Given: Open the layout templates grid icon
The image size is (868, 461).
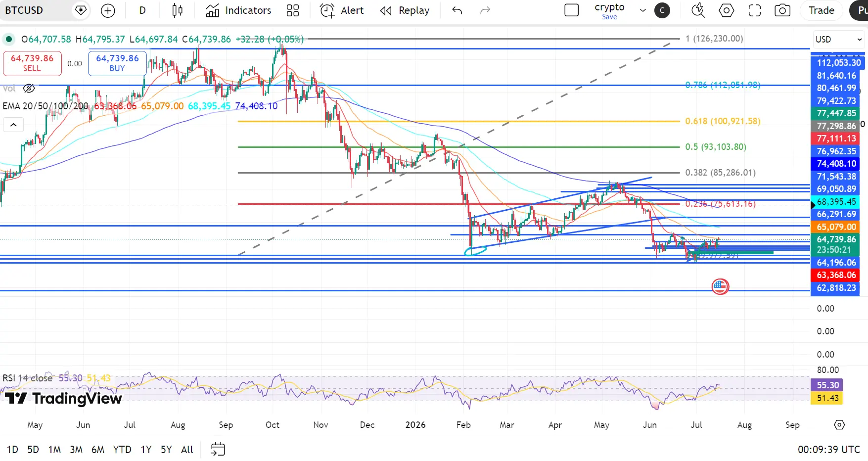Looking at the screenshot, I should (x=293, y=10).
